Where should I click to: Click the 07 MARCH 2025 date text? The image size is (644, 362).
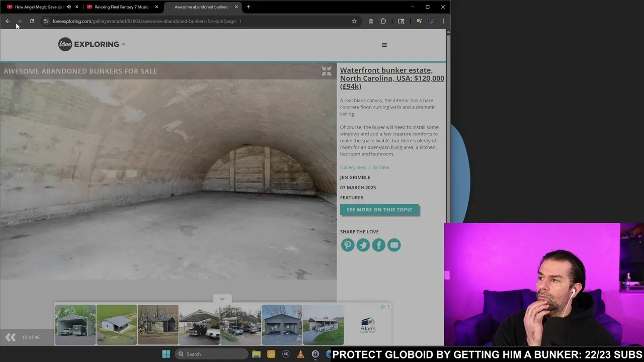[358, 188]
